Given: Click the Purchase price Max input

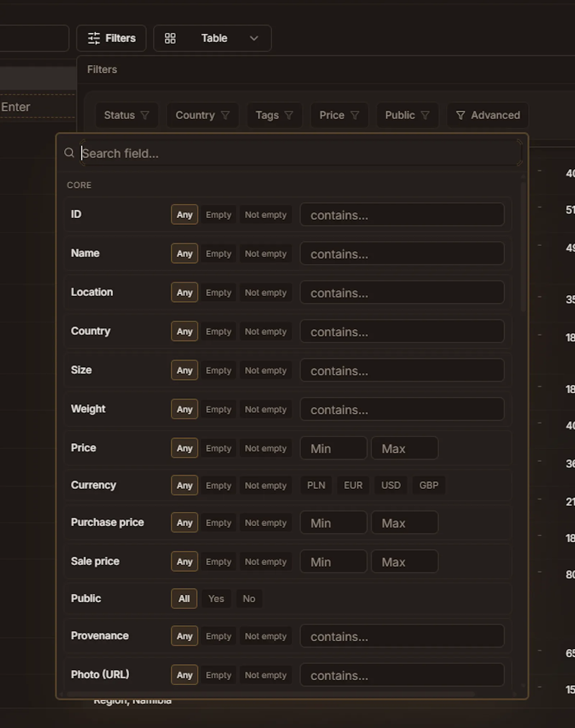Looking at the screenshot, I should (405, 523).
